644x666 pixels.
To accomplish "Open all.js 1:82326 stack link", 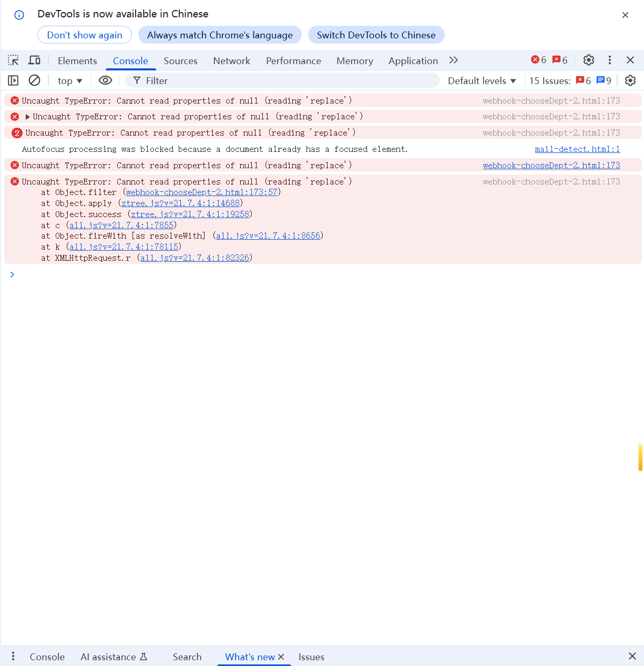I will [195, 258].
